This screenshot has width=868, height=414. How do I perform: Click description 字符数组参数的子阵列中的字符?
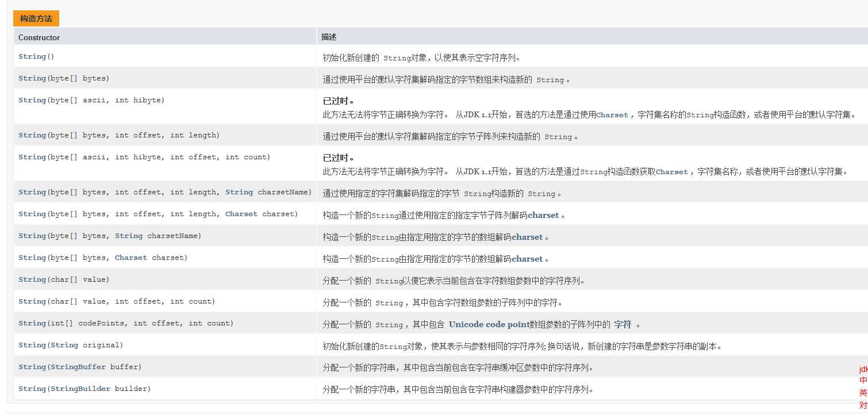442,303
